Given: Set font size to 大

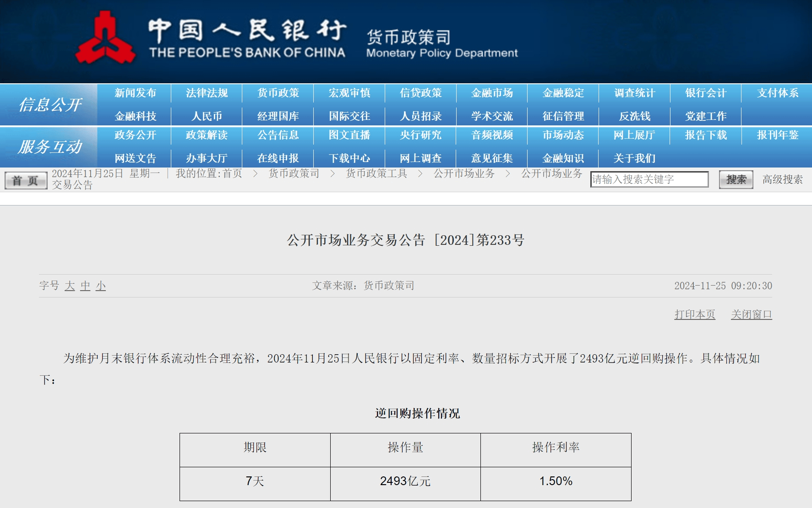Looking at the screenshot, I should (x=70, y=286).
